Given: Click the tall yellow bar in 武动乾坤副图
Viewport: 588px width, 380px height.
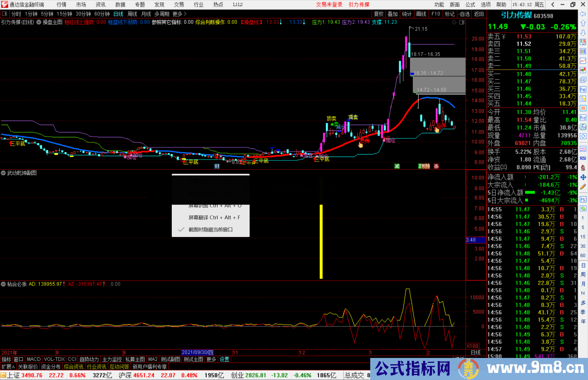Looking at the screenshot, I should (x=321, y=241).
